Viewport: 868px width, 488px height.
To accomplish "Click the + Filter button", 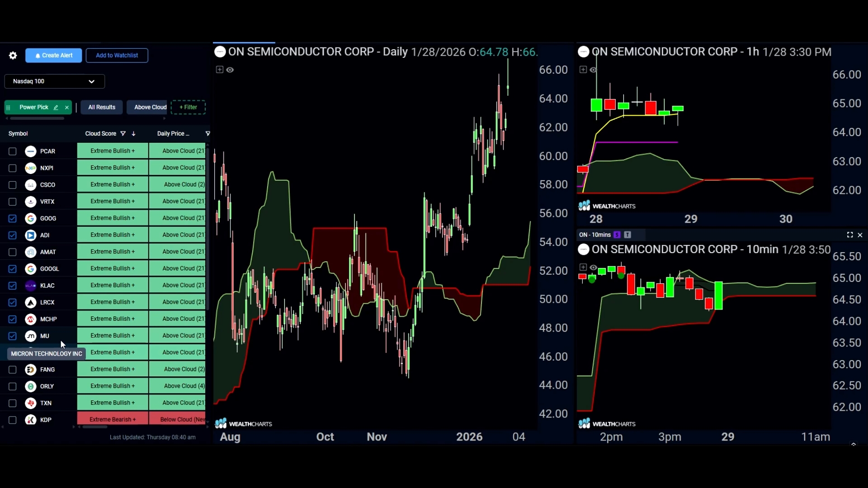I will coord(189,108).
